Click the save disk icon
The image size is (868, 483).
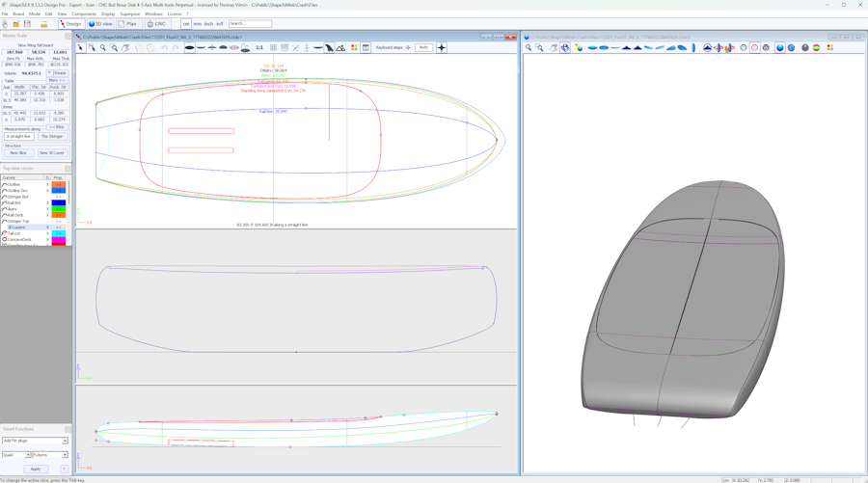click(x=27, y=24)
